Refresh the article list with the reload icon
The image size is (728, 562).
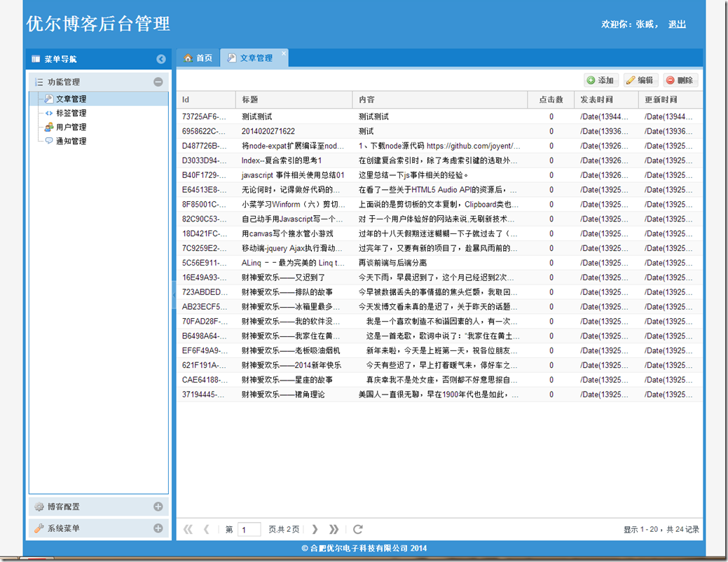click(358, 529)
